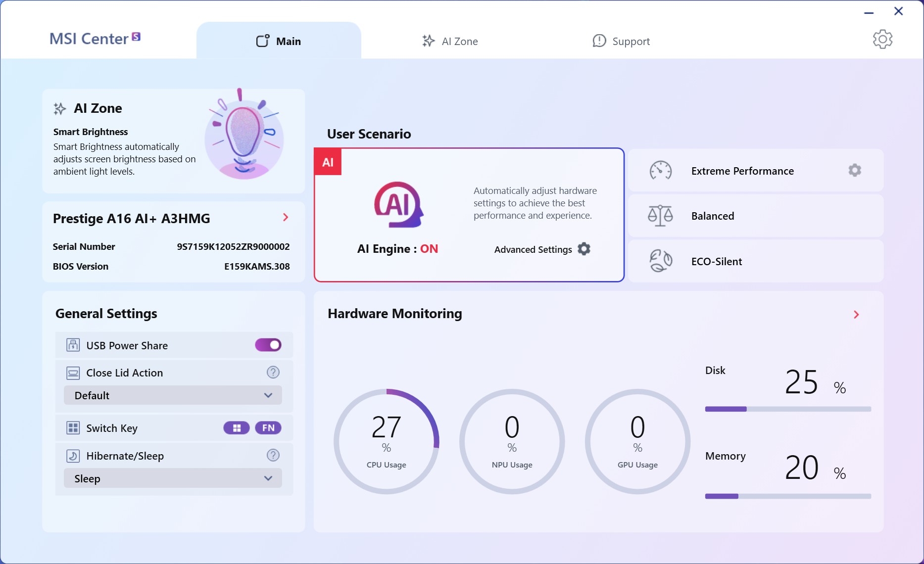Switch to the Main tab

[x=279, y=41]
